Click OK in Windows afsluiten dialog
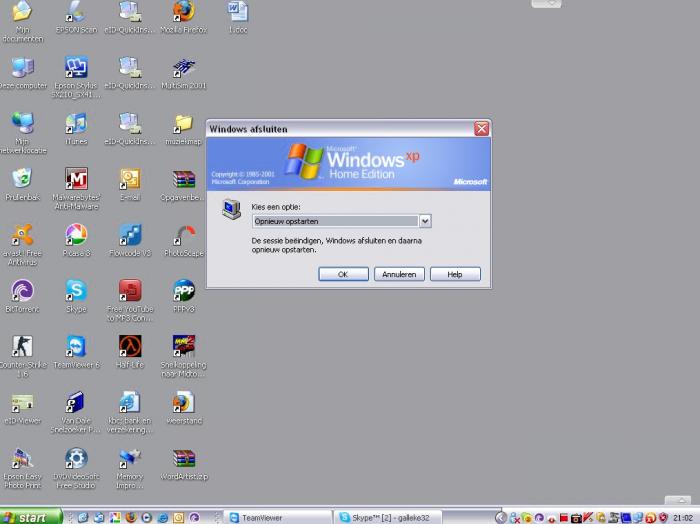The width and height of the screenshot is (700, 524). (343, 274)
